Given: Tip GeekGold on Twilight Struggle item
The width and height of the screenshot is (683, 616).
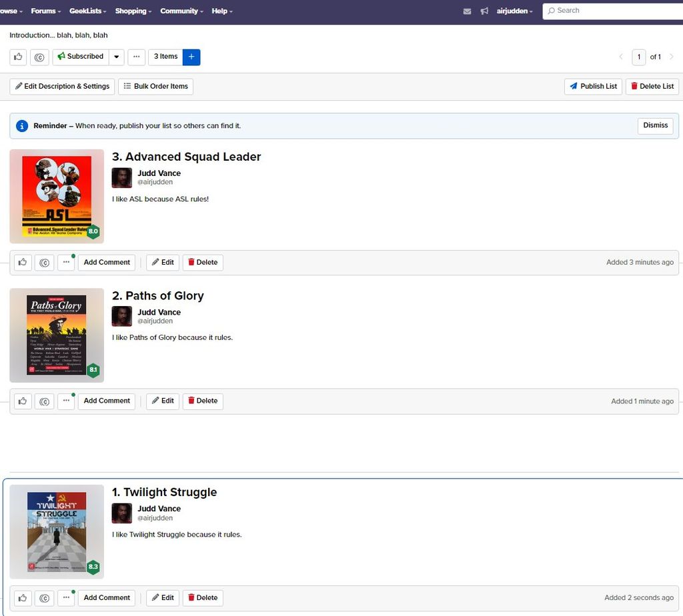Looking at the screenshot, I should click(44, 598).
